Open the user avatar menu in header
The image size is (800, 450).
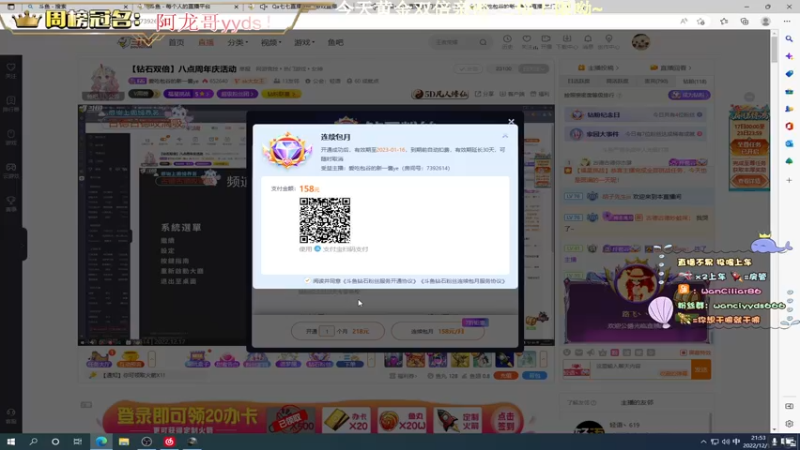pos(641,42)
